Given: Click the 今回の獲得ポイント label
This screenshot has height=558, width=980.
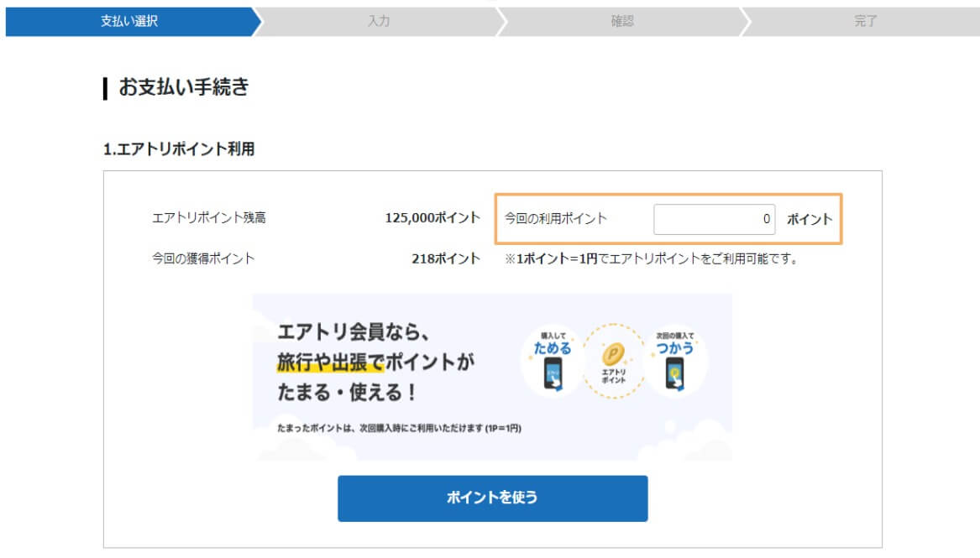Looking at the screenshot, I should click(x=203, y=258).
